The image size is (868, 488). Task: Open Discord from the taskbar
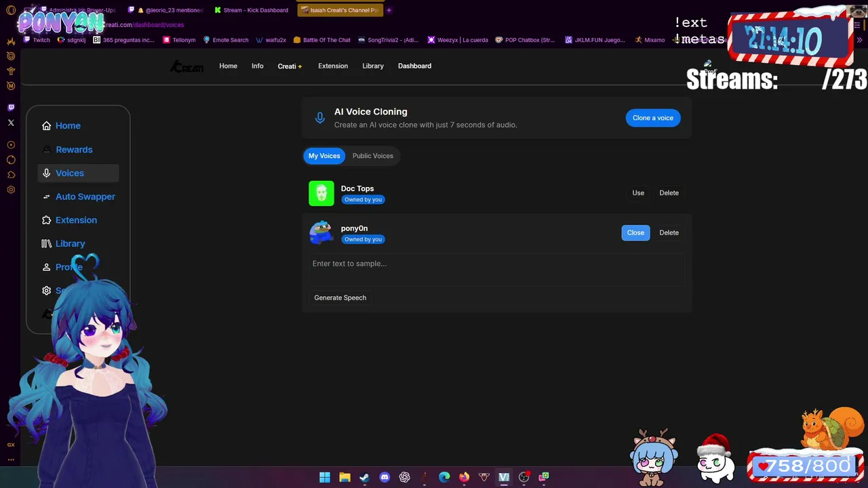pyautogui.click(x=384, y=477)
